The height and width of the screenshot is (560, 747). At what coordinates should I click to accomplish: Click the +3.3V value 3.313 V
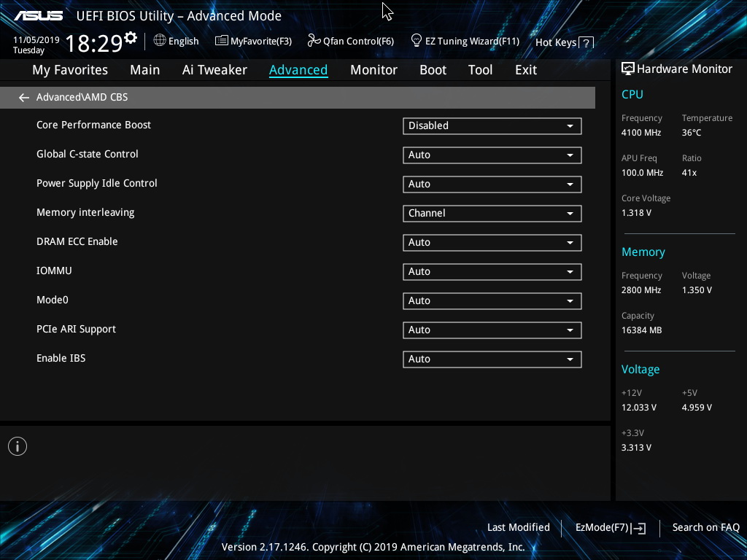coord(636,448)
